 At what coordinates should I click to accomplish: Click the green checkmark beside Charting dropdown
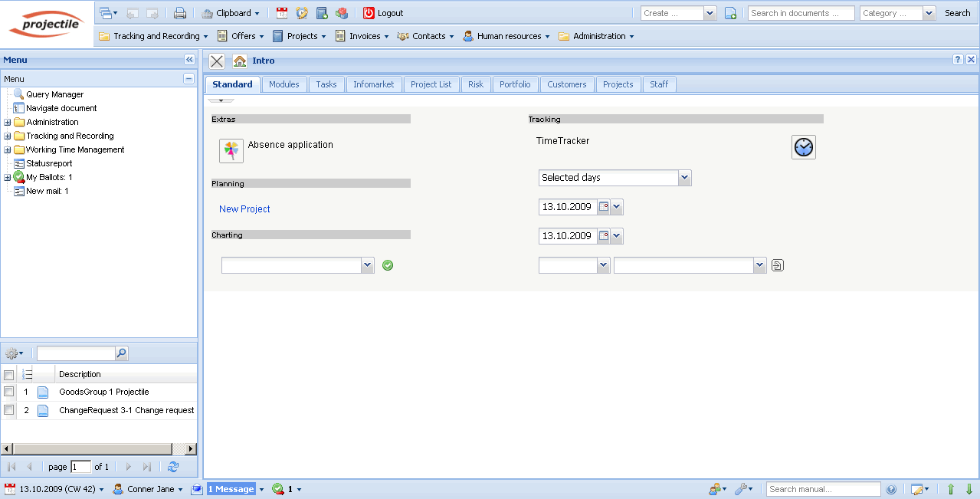tap(388, 265)
